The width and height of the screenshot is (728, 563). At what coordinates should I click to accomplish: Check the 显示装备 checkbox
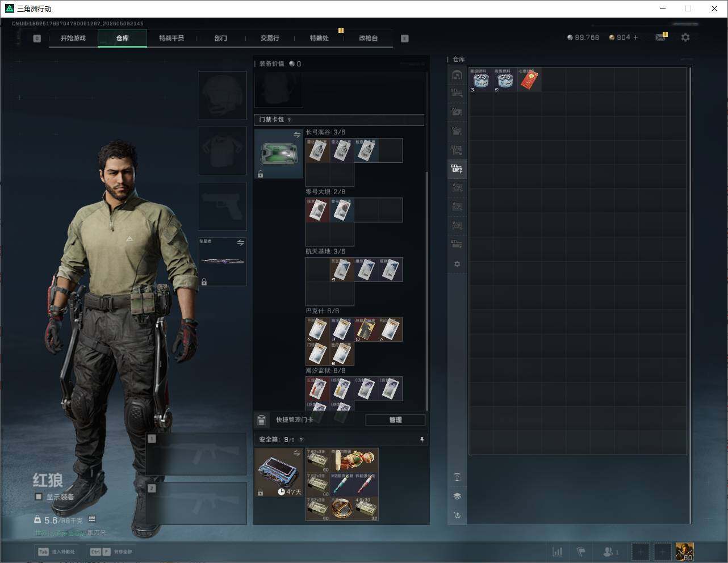coord(39,497)
